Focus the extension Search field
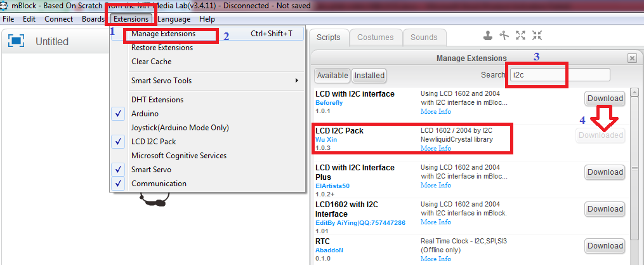Image resolution: width=644 pixels, height=265 pixels. pyautogui.click(x=560, y=75)
